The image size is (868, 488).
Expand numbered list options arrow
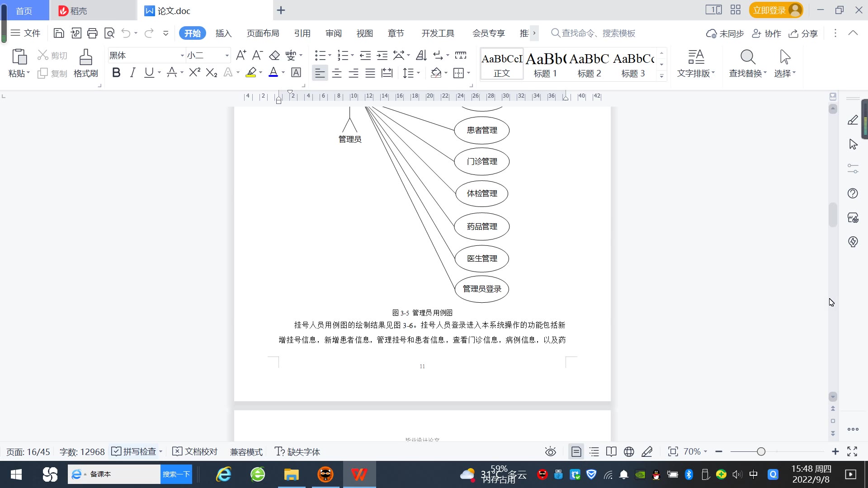point(352,56)
